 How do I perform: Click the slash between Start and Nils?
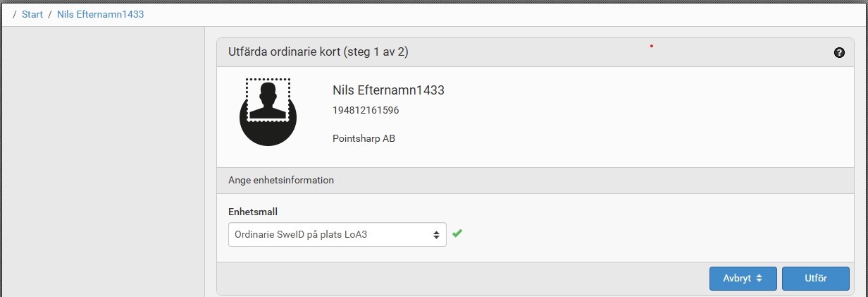click(50, 14)
